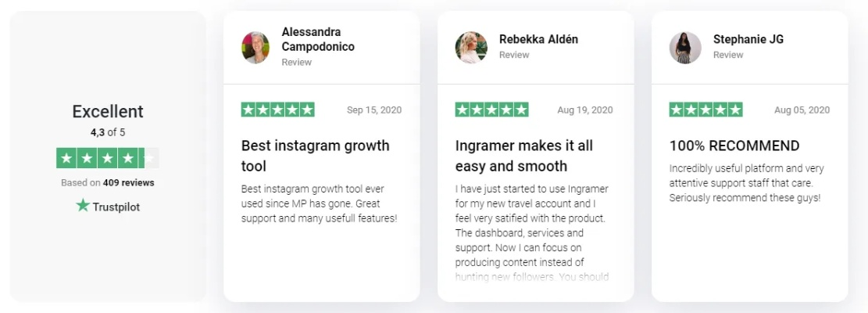
Task: Click Alessandra's five-star rating
Action: click(277, 110)
